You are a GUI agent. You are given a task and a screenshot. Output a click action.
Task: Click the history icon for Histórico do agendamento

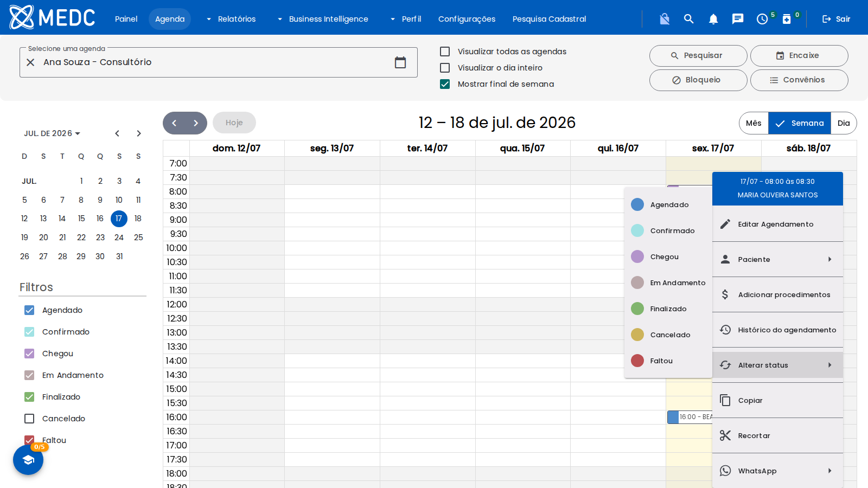(725, 330)
